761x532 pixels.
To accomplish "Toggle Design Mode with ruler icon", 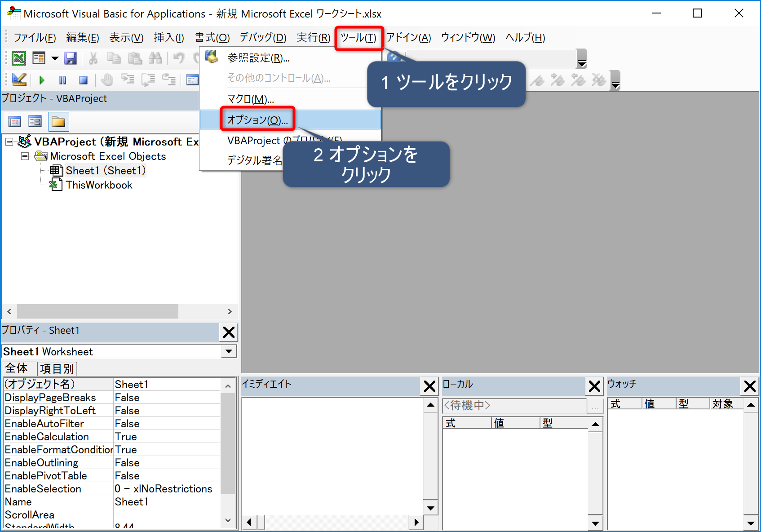I will pos(19,80).
